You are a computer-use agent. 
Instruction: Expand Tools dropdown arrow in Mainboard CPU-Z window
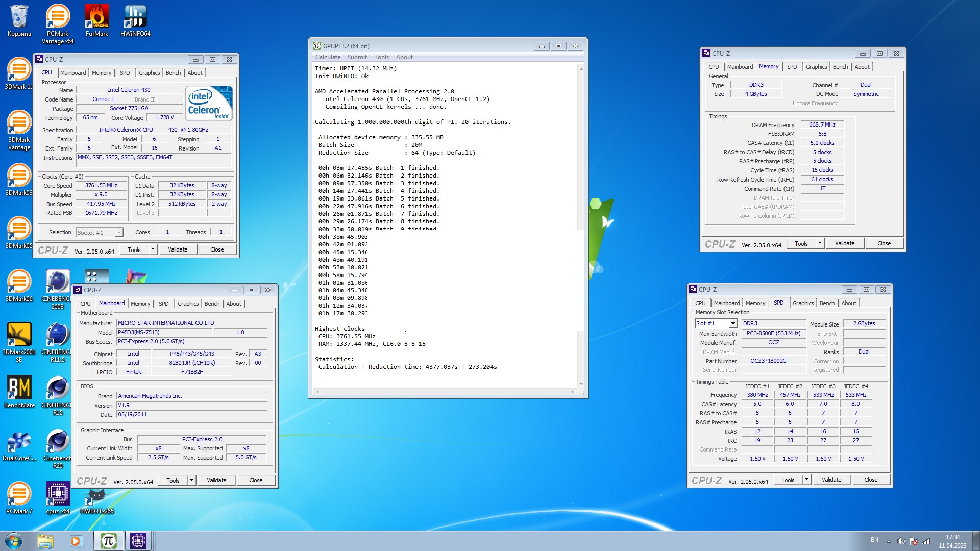coord(191,480)
